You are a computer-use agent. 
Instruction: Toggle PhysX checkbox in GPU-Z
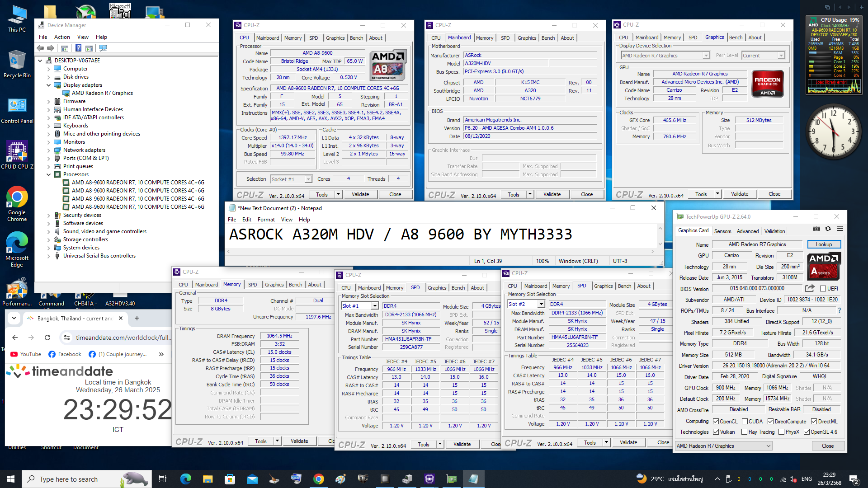point(781,432)
